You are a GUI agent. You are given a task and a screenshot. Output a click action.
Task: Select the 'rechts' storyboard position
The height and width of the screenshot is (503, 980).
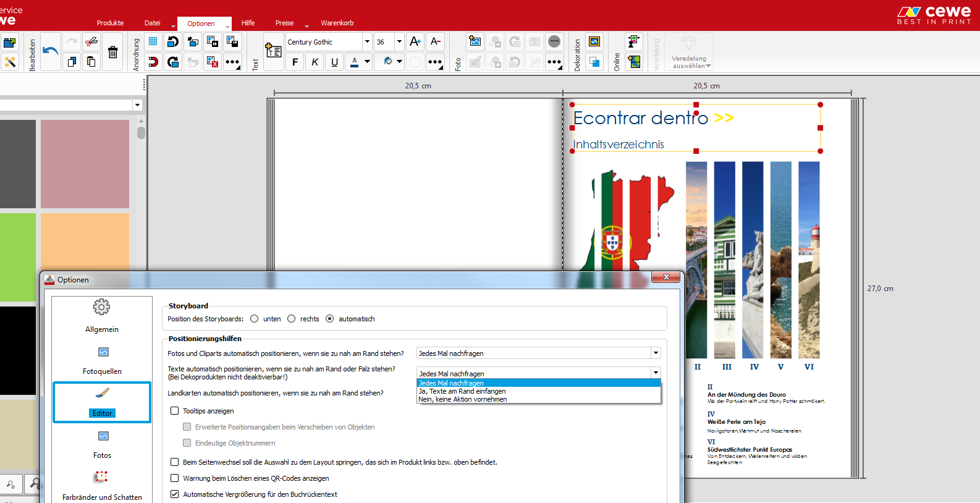click(292, 319)
